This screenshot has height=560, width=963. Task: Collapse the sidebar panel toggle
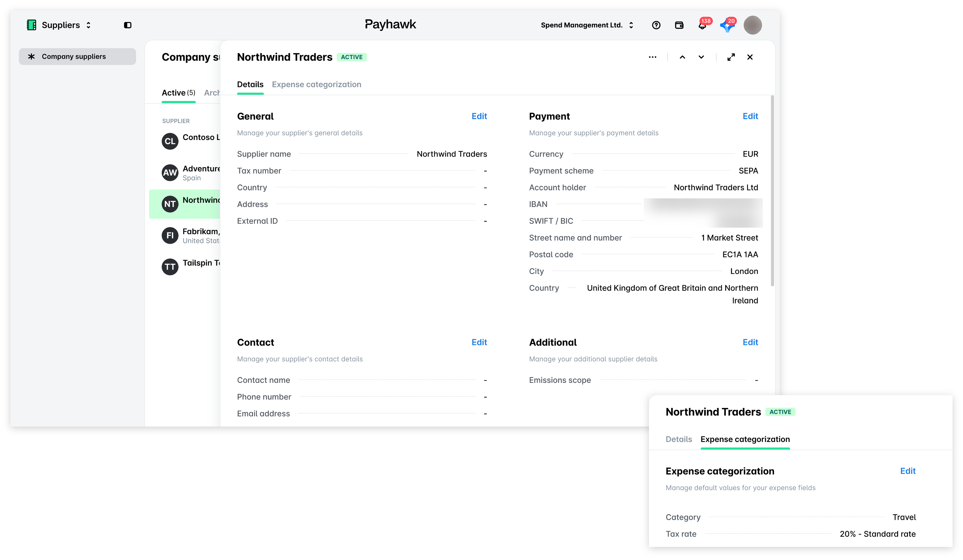coord(128,25)
